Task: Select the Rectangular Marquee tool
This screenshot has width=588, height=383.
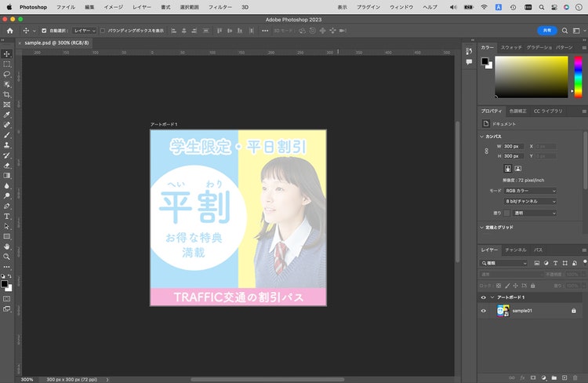Action: (x=7, y=64)
